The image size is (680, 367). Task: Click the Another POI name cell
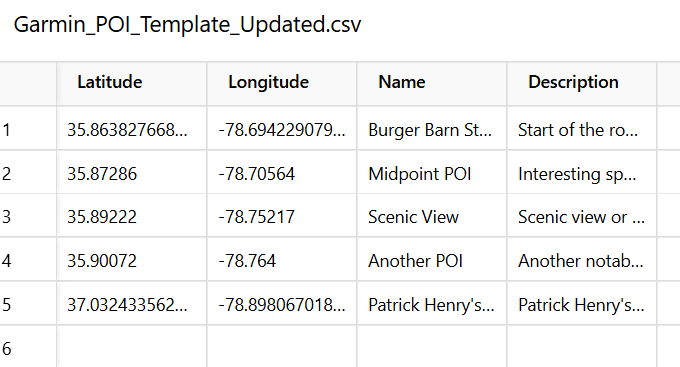pos(432,259)
